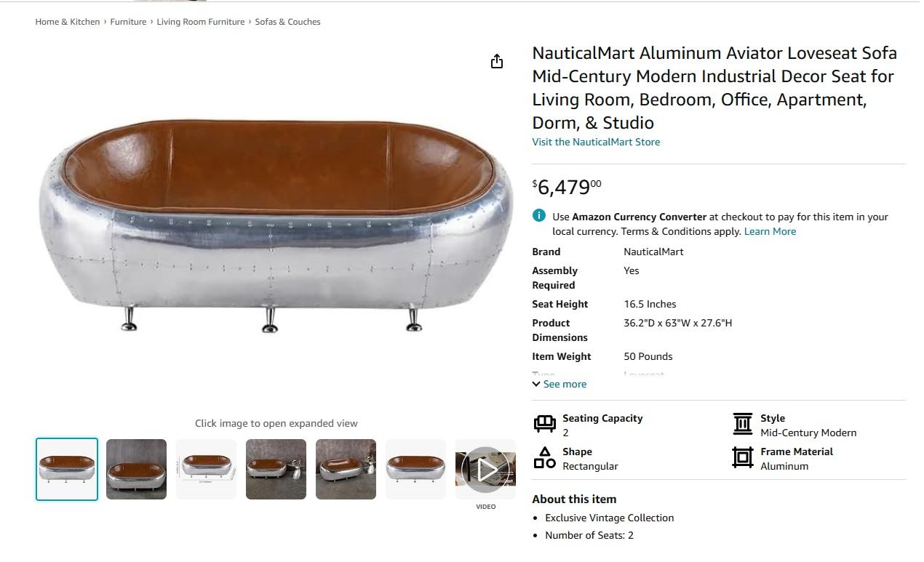Select the second thumbnail with dark background
924x562 pixels.
136,470
